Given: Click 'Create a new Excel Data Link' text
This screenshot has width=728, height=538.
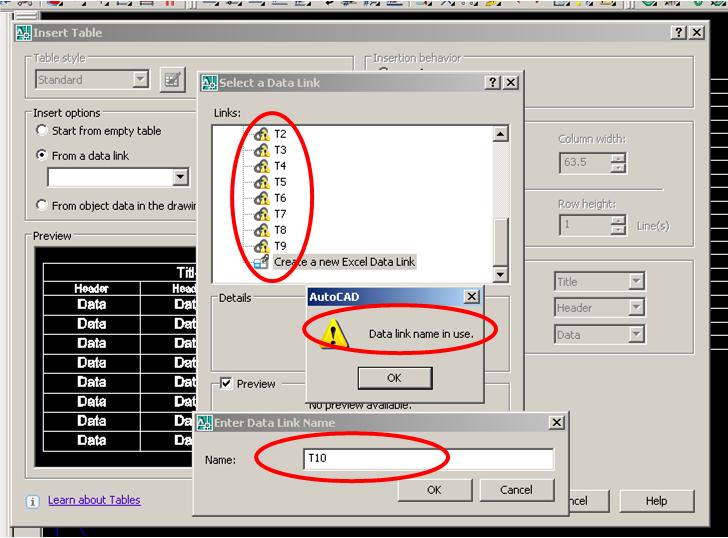Looking at the screenshot, I should 344,262.
